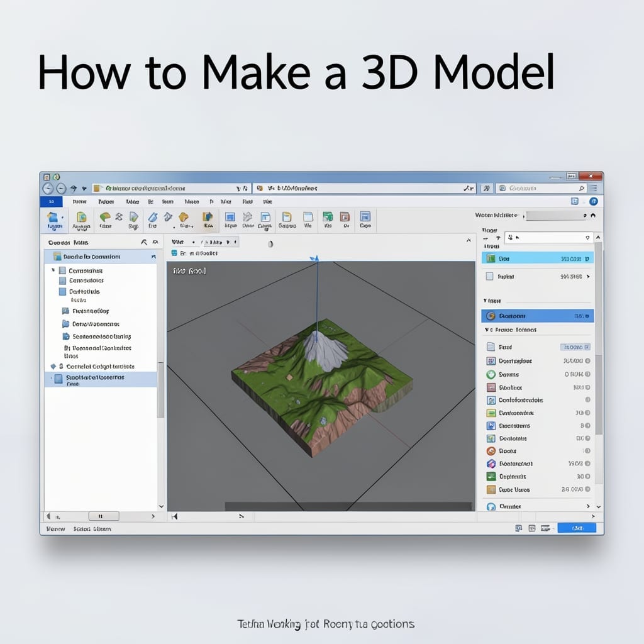
Task: Toggle the round indicator on the orange swirl row
Action: 588,451
